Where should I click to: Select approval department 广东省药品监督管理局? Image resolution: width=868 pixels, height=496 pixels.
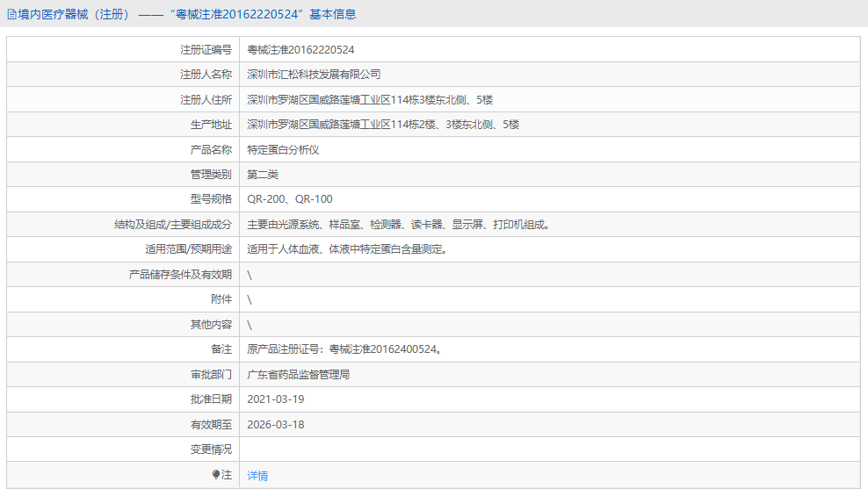299,375
